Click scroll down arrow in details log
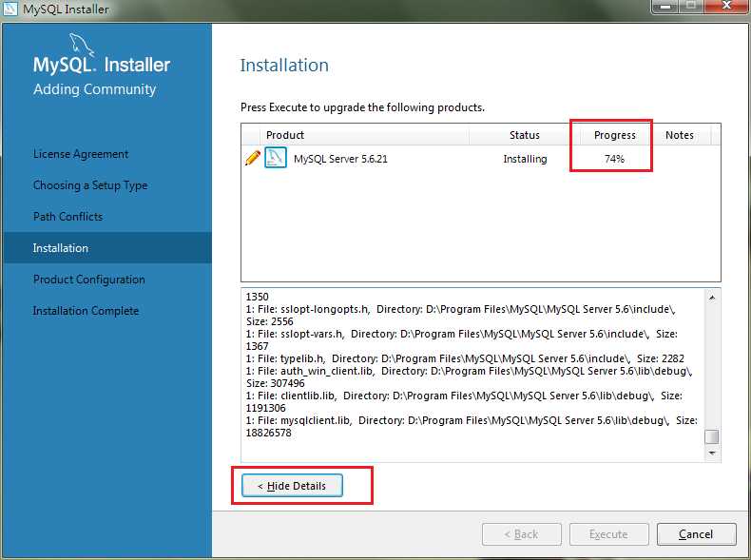This screenshot has height=560, width=751. pos(712,454)
